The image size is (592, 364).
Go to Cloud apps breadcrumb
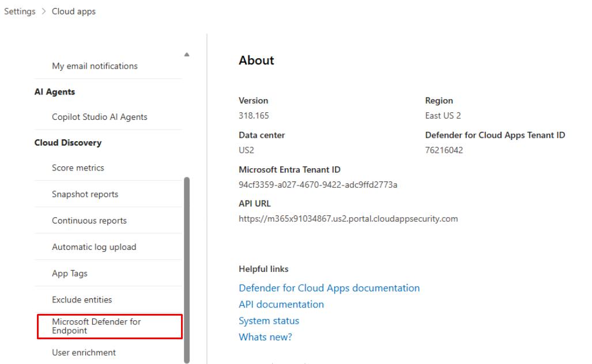pyautogui.click(x=74, y=12)
